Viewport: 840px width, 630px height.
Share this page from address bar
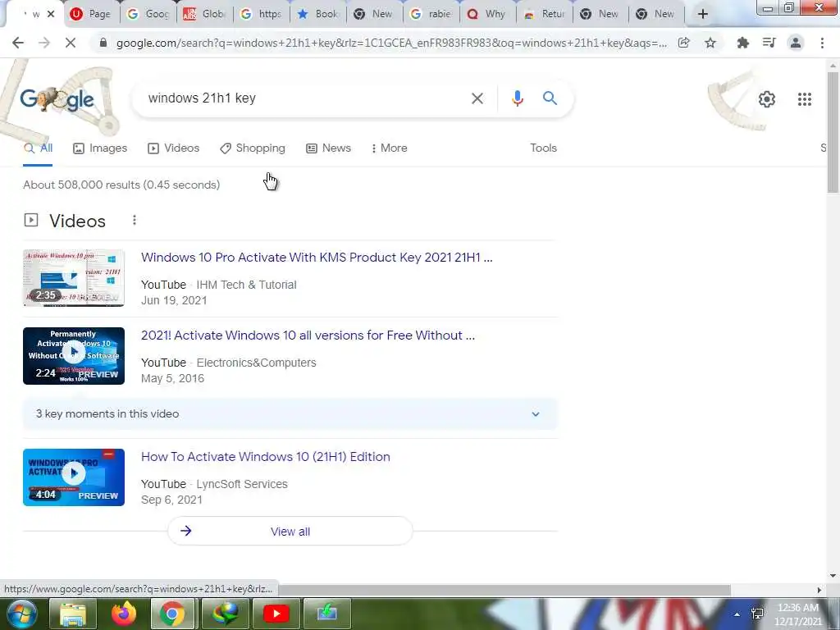[x=683, y=43]
